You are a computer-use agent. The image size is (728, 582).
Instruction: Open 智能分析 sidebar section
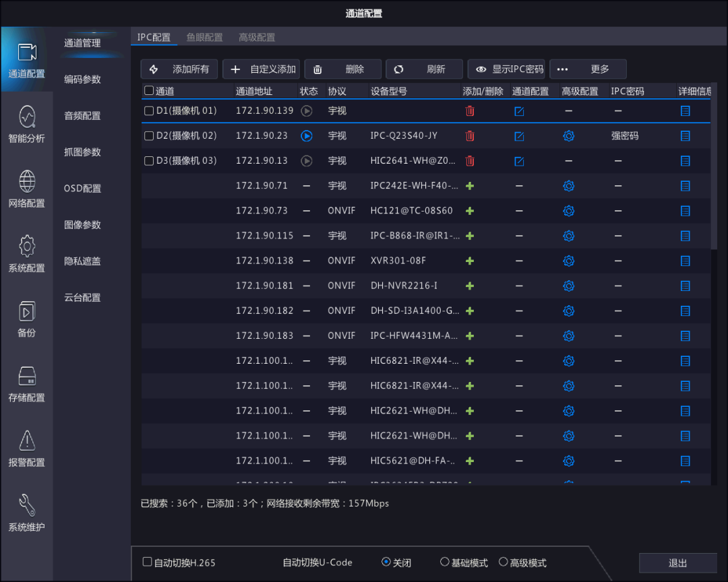click(x=26, y=125)
